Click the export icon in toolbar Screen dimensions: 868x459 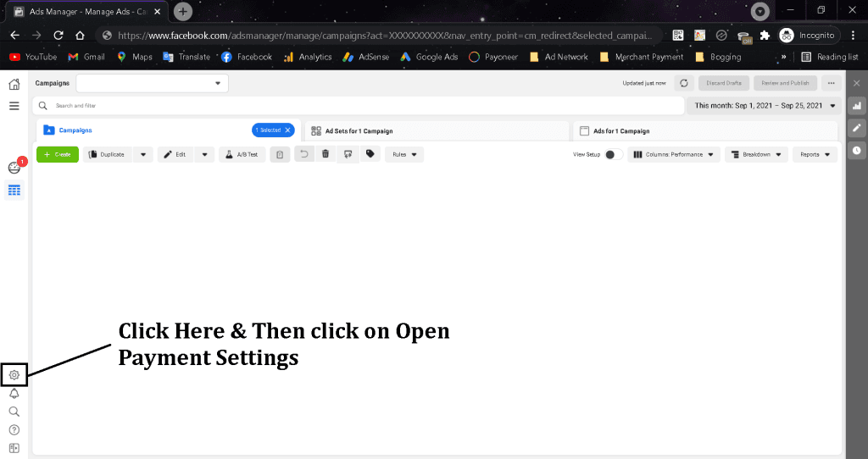(x=348, y=154)
